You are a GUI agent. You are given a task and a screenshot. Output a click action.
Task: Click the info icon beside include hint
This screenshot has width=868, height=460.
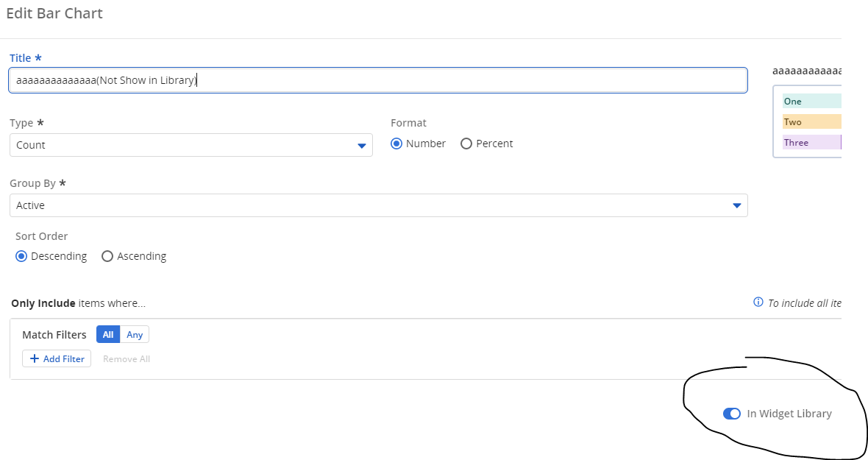tap(758, 302)
